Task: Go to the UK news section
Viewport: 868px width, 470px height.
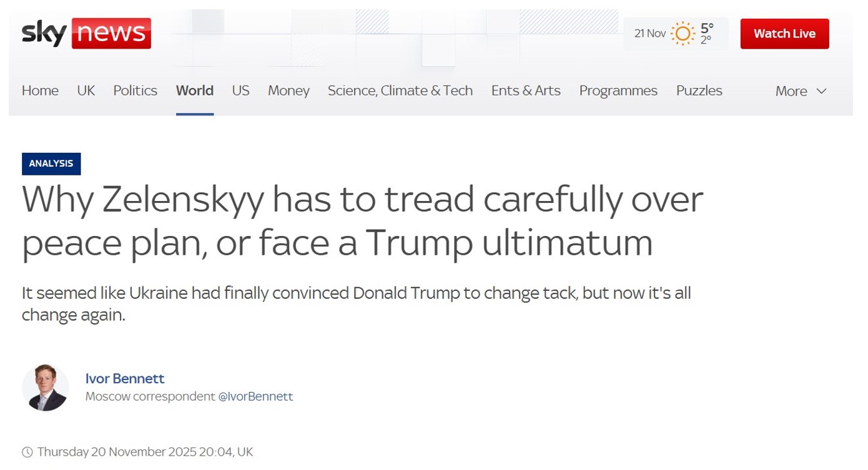Action: (86, 91)
